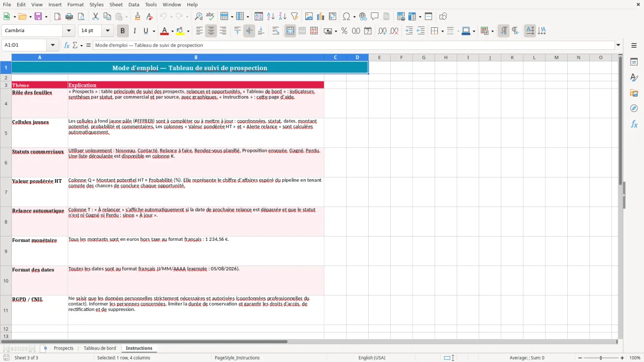The image size is (644, 362).
Task: Toggle Merge and Center Cells
Action: [x=290, y=31]
